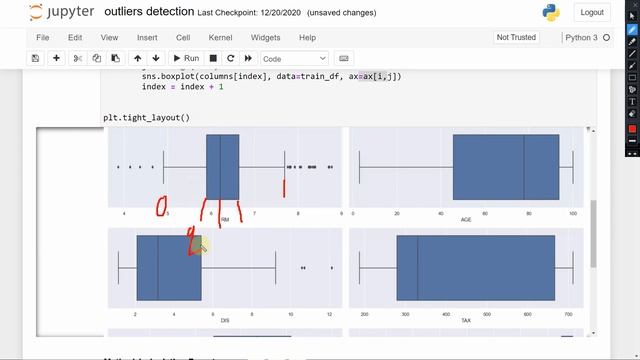Select the text tool in annotation toolbar
Viewport: 640px width, 360px height.
tap(632, 102)
